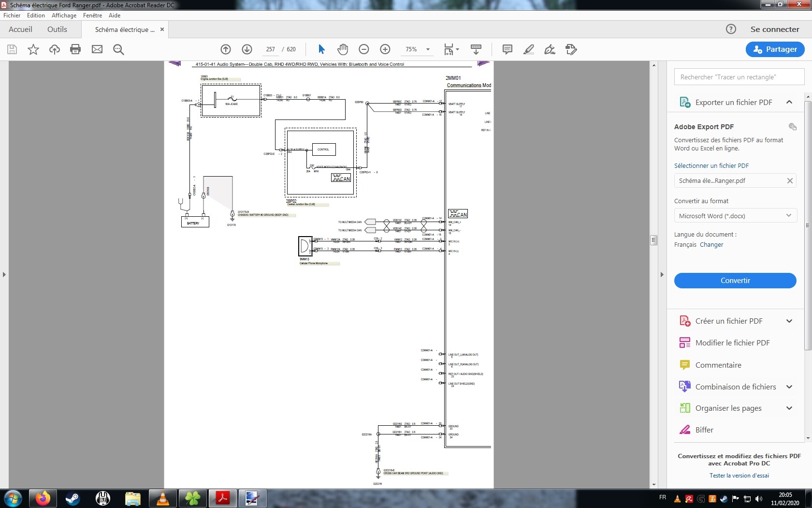Click the tools pane scrollbar thumb

pyautogui.click(x=808, y=225)
